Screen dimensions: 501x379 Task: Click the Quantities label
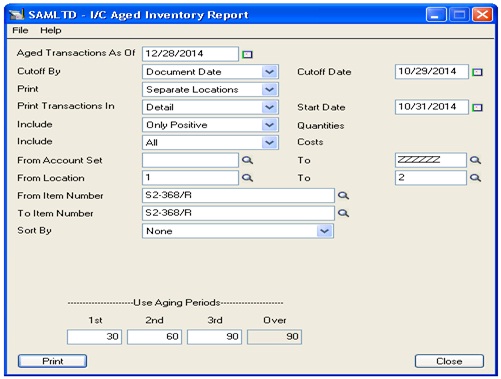coord(321,126)
